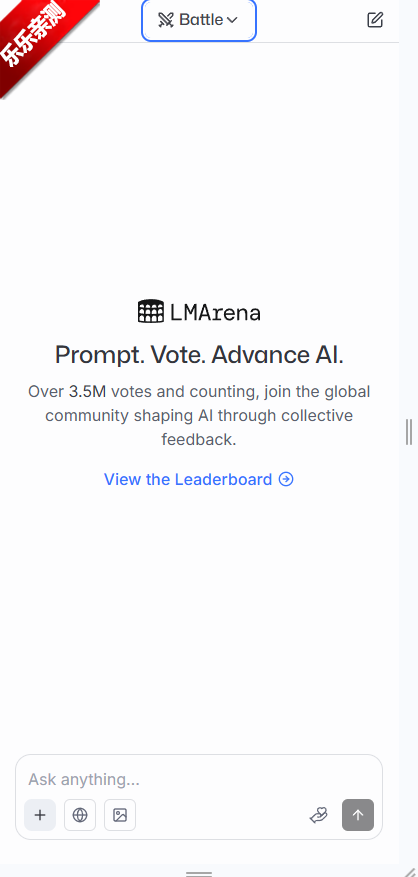
Task: Click the vertical panel divider handle
Action: click(x=409, y=432)
